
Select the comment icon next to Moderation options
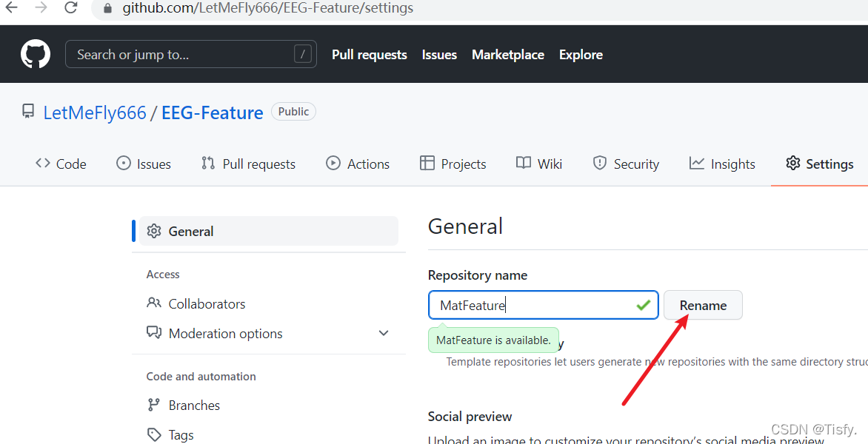[x=154, y=332]
